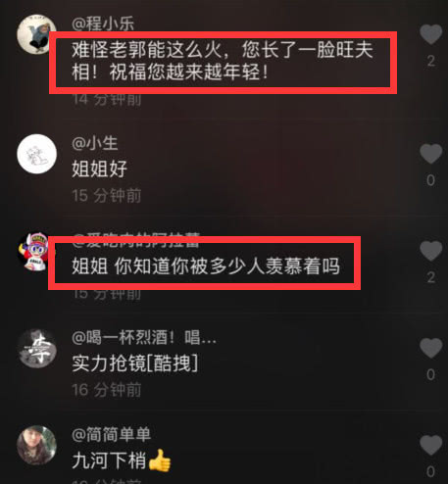Open 程小乐's profile avatar

[36, 33]
